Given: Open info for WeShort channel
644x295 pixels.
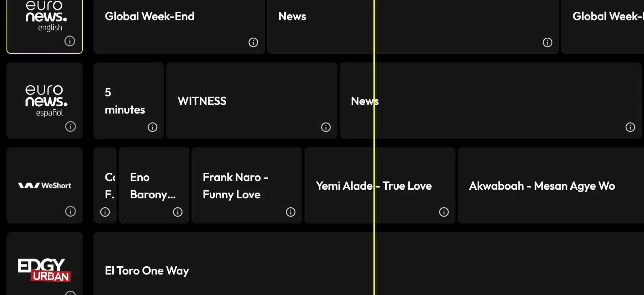Looking at the screenshot, I should tap(71, 211).
